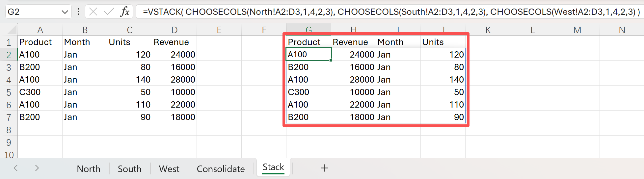Click the Cancel X icon in formula bar
Screen dimensions: 644x179
[x=93, y=12]
